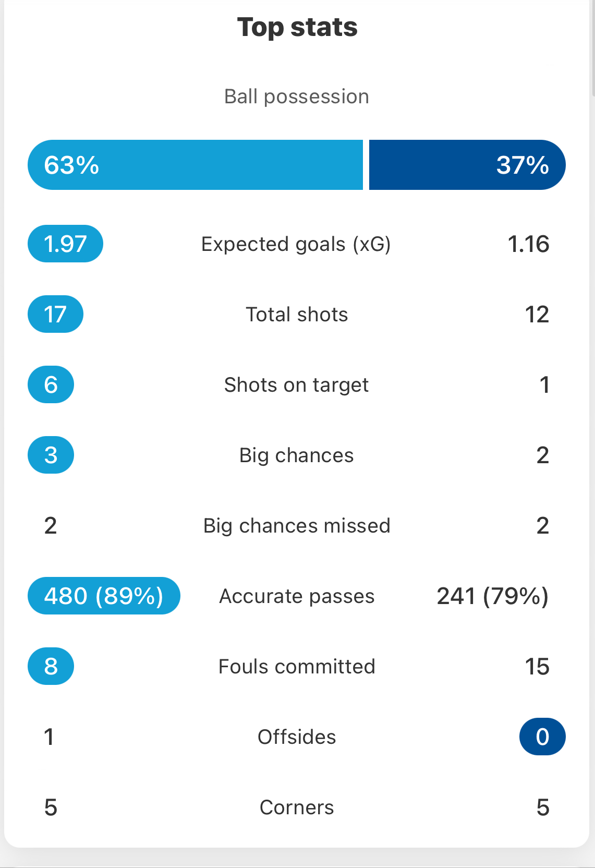595x868 pixels.
Task: Select the 1.97 expected goals badge
Action: click(65, 244)
